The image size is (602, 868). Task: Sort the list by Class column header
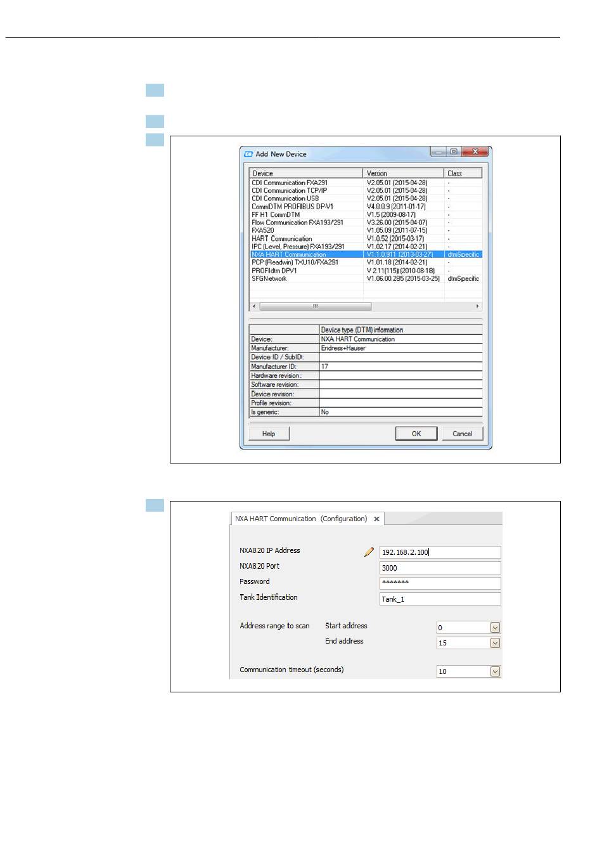(x=463, y=173)
